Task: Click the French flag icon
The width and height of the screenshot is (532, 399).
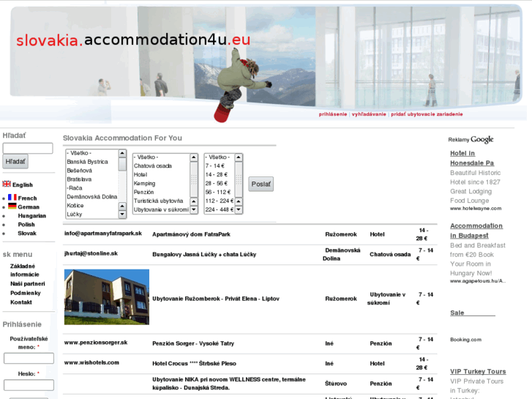Action: point(12,197)
